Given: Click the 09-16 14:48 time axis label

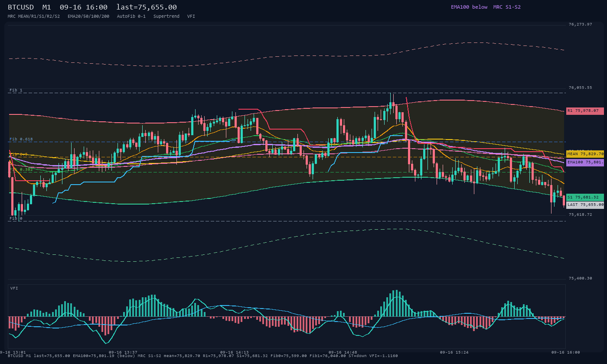Looking at the screenshot, I should coord(343,352).
